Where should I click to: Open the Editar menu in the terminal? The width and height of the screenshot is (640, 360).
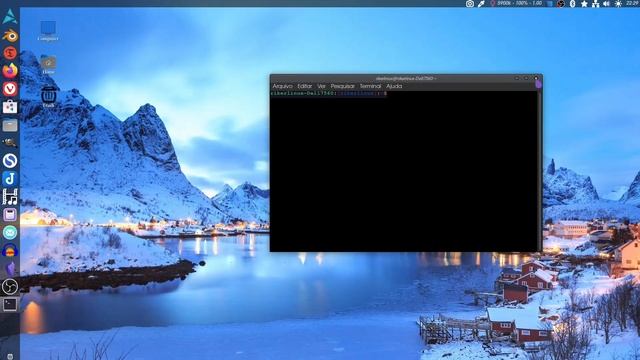[304, 86]
